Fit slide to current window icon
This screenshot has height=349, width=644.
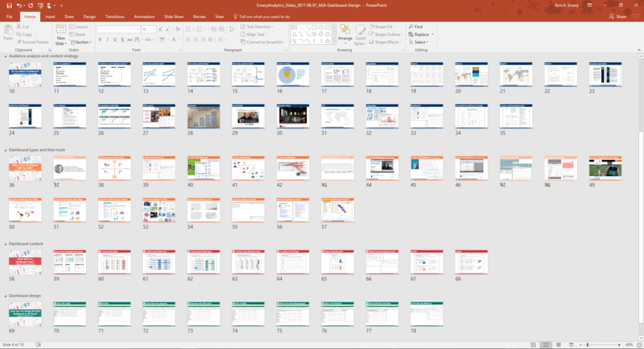(639, 345)
